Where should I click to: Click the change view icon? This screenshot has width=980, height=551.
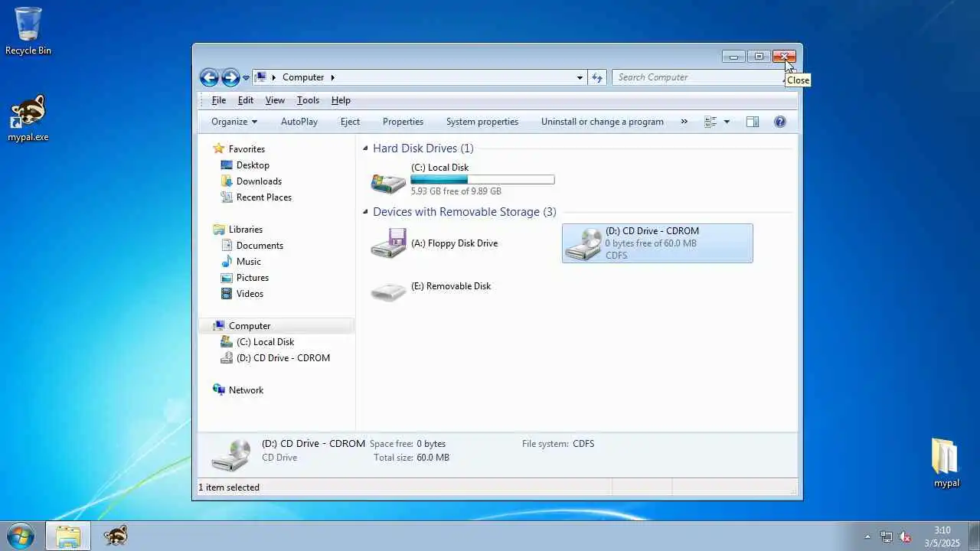710,122
